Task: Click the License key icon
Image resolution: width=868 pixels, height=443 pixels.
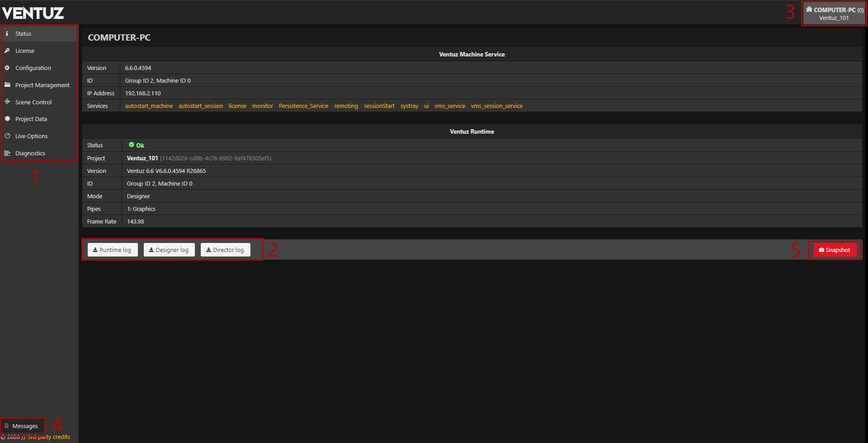Action: [x=7, y=51]
